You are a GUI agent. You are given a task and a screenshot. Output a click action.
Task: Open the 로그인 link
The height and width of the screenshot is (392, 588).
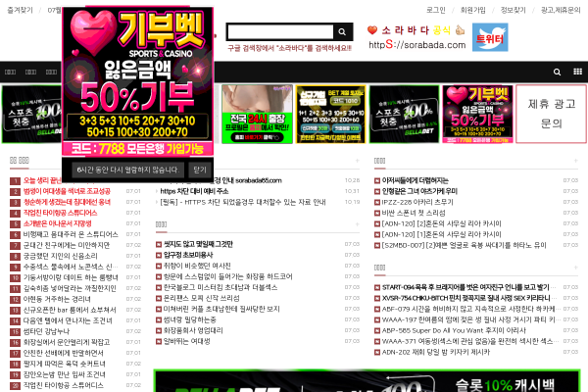point(436,10)
